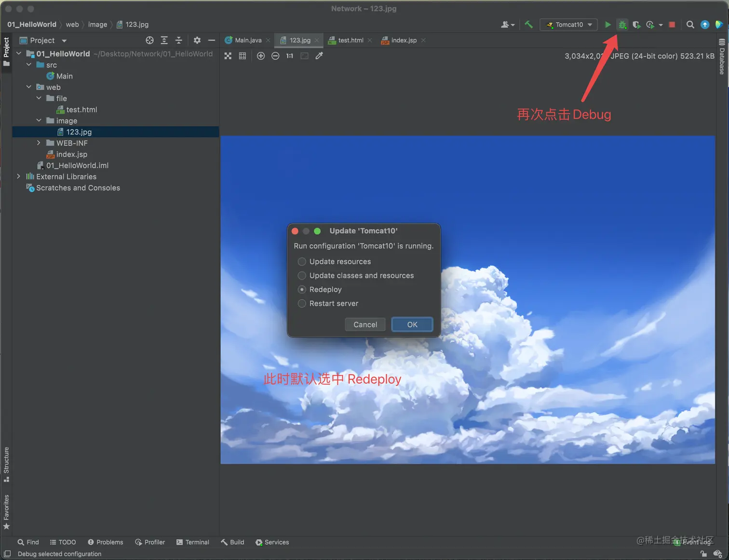Image resolution: width=729 pixels, height=560 pixels.
Task: Open Search Everywhere magnifier icon
Action: [x=690, y=25]
